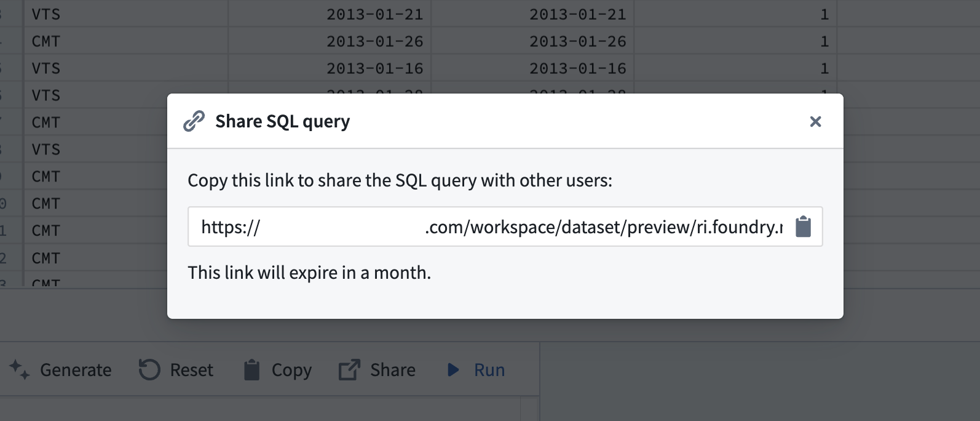Click the Generate sparkle icon
The height and width of the screenshot is (421, 980).
19,370
